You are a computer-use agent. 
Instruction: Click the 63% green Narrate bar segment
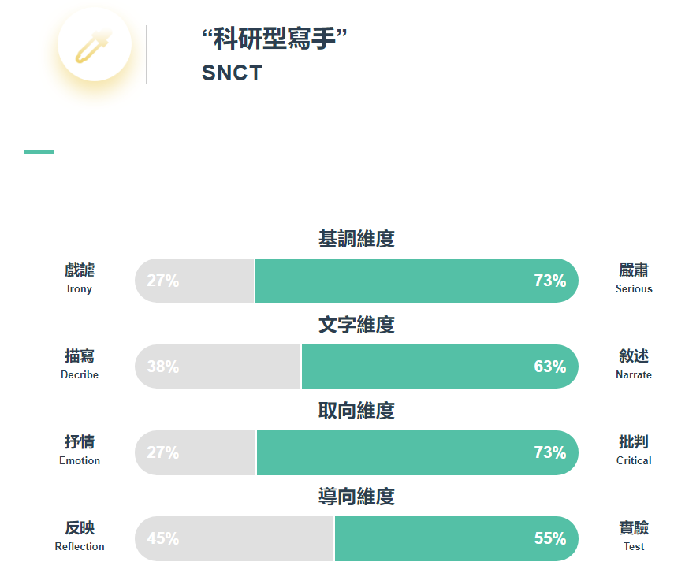coord(440,367)
